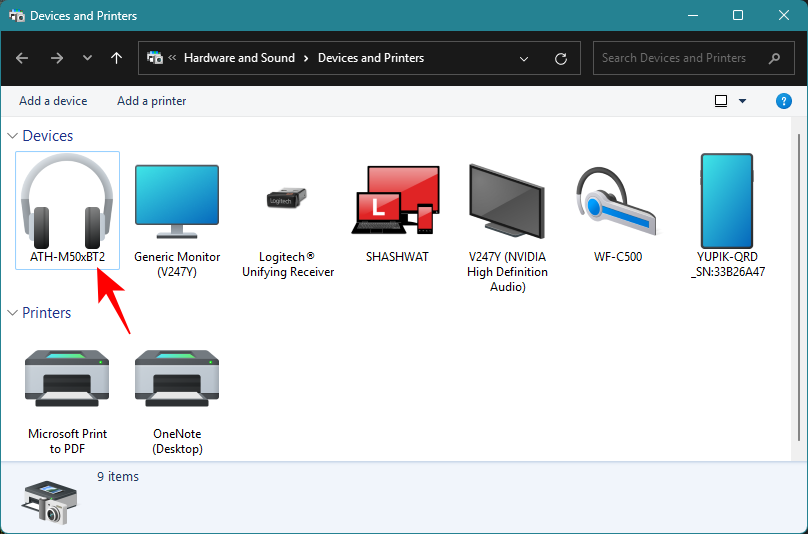
Task: Select the YUPIK-QRD phone device
Action: 727,216
